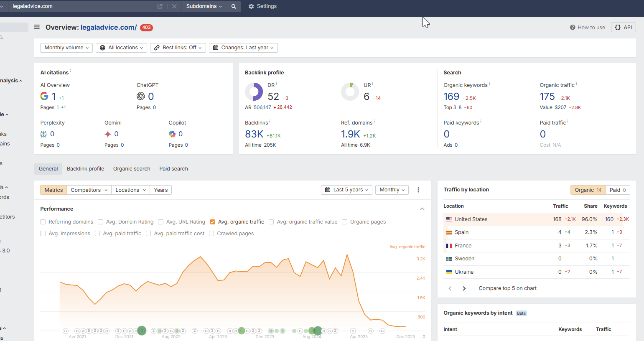Screen dimensions: 644x341
Task: Uncheck Avg. organic traffic metric
Action: pos(212,222)
